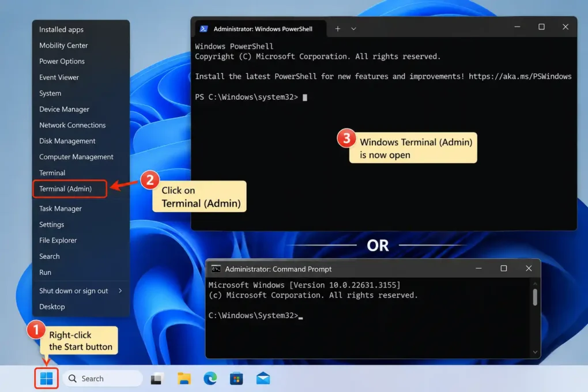
Task: Click the PS C:\Windows\system32> prompt line
Action: (x=246, y=97)
